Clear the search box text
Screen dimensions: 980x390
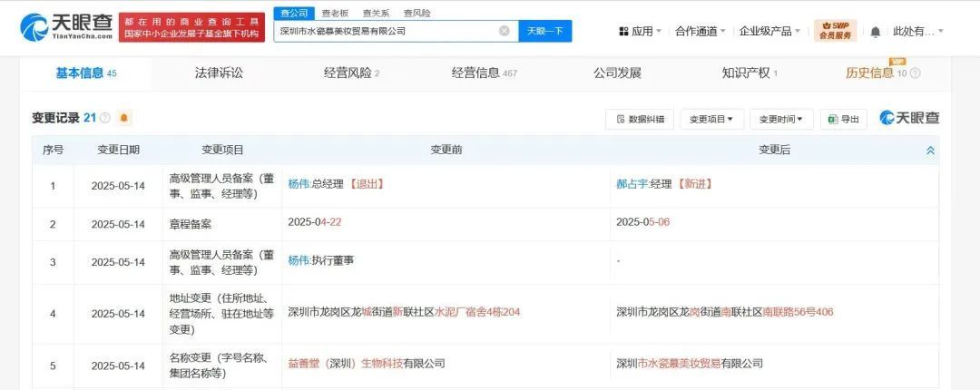click(x=505, y=31)
